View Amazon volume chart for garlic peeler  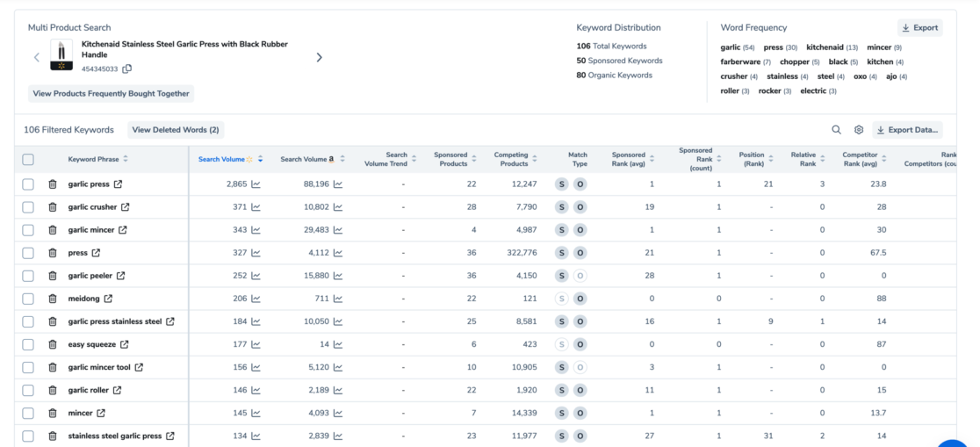(x=338, y=276)
